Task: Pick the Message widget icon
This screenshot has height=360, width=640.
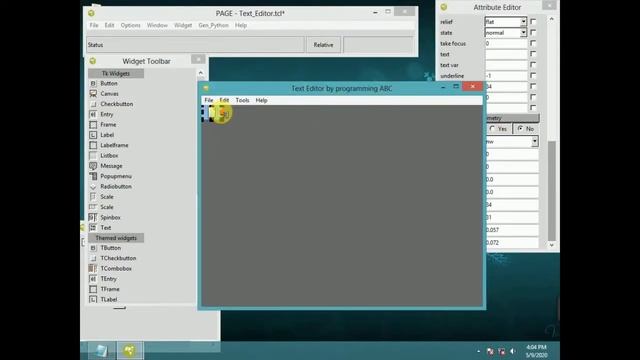Action: 93,166
